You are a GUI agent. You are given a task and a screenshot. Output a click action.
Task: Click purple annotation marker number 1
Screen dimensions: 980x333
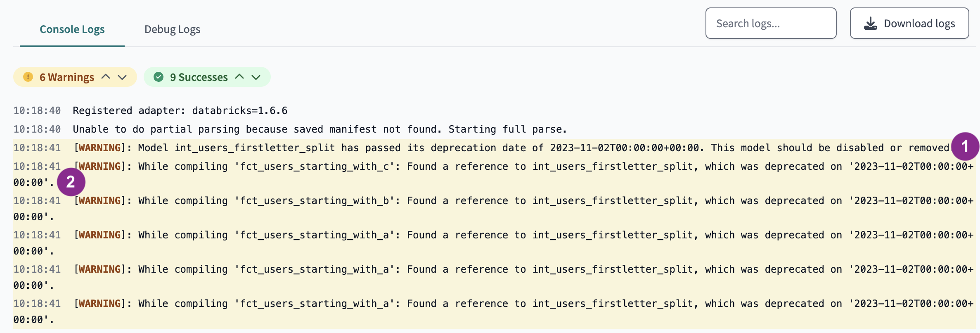tap(965, 146)
